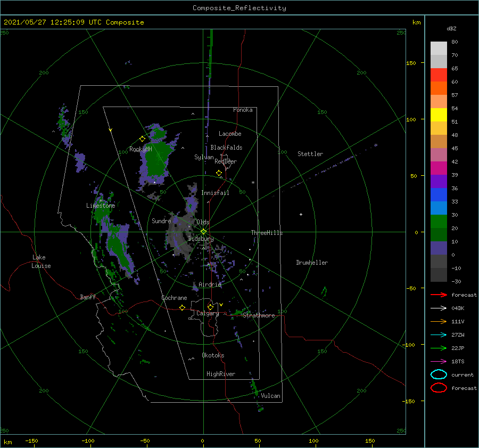Click the Lake Louise label

[41, 262]
